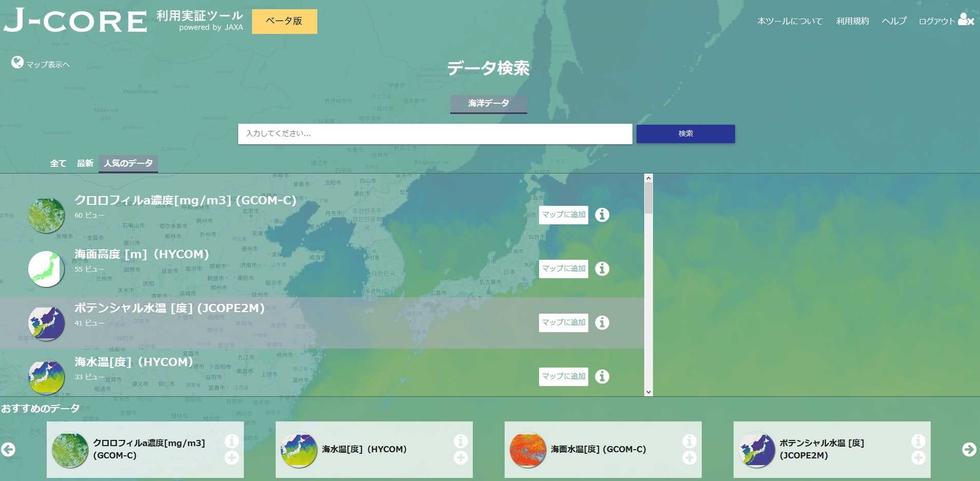
Task: Click the globe icon for map view
Action: point(17,62)
